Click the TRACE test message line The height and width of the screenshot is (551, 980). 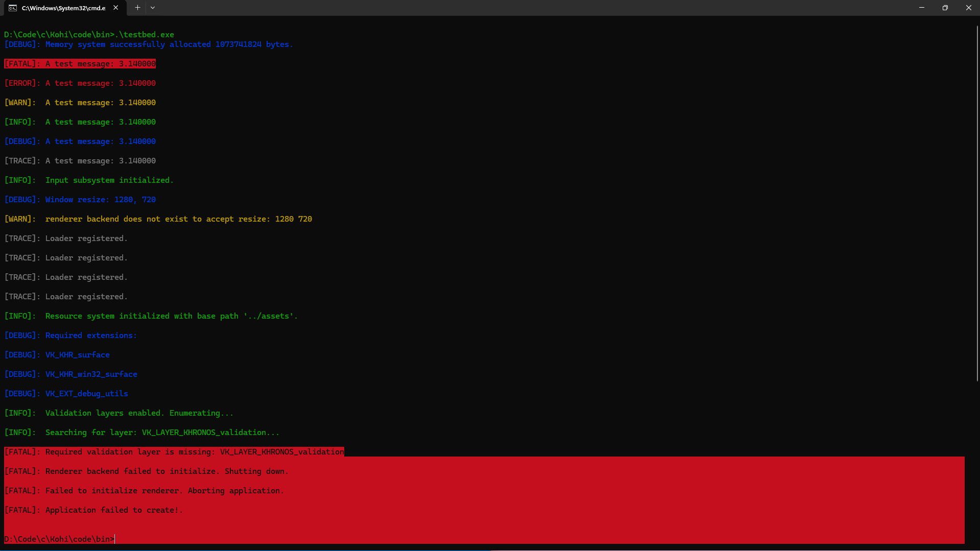tap(80, 161)
